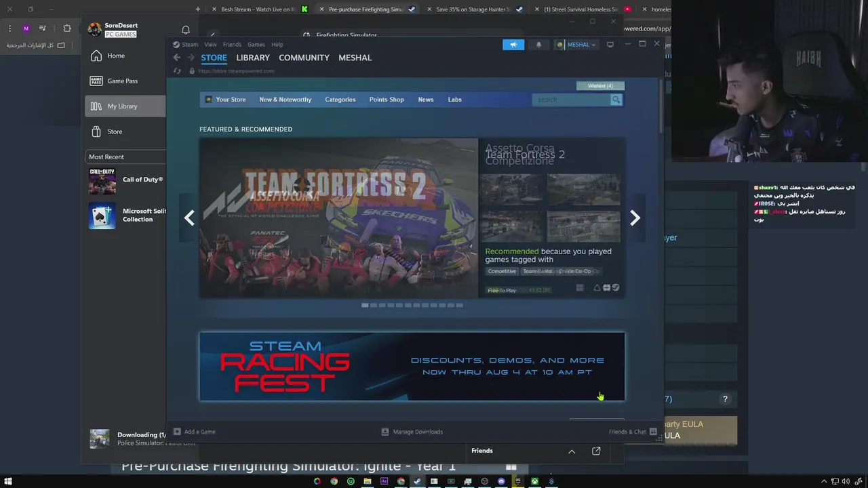This screenshot has width=868, height=488.
Task: Switch to the LIBRARY tab
Action: tap(253, 58)
